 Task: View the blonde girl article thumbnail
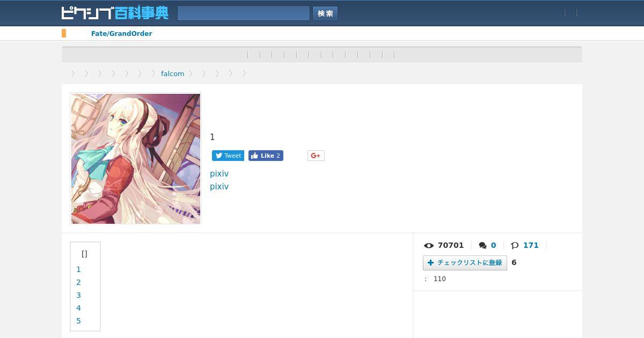(136, 159)
